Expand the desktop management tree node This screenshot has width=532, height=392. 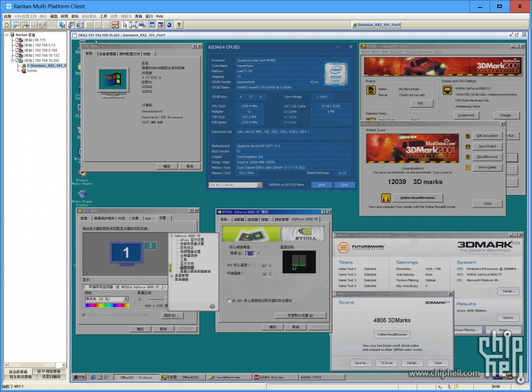pos(172,276)
